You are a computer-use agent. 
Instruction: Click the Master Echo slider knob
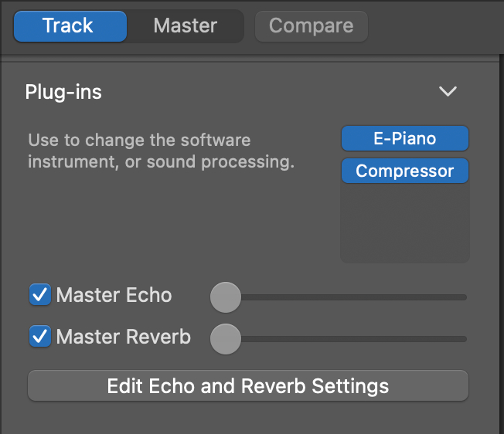[x=226, y=297]
